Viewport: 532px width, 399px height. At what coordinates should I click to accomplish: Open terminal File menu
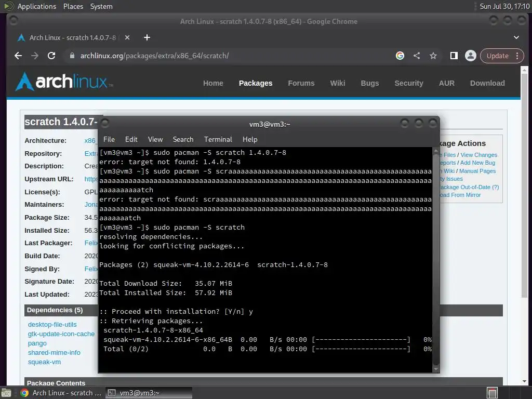pos(109,139)
